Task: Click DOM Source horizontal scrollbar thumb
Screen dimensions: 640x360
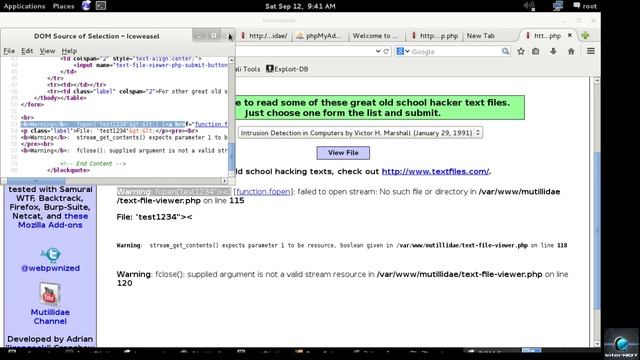Action: coord(36,181)
